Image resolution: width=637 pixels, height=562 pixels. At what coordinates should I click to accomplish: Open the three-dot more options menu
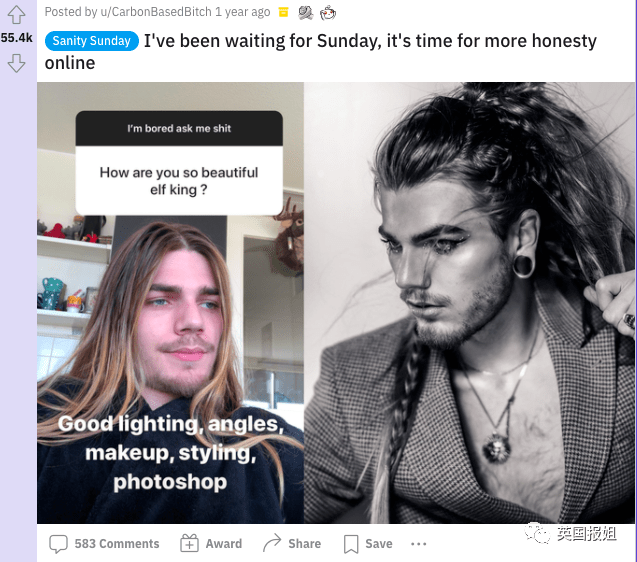point(418,544)
